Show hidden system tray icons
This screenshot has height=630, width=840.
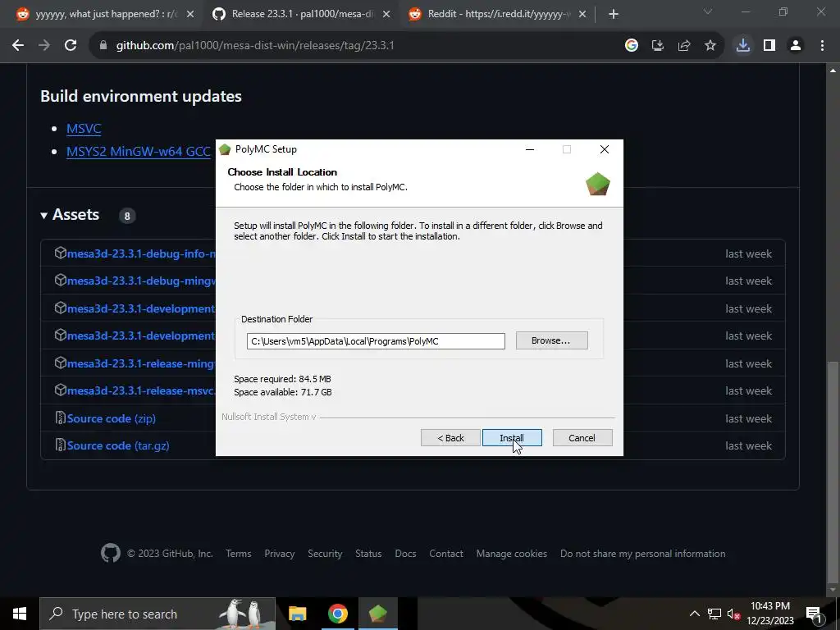pyautogui.click(x=694, y=614)
